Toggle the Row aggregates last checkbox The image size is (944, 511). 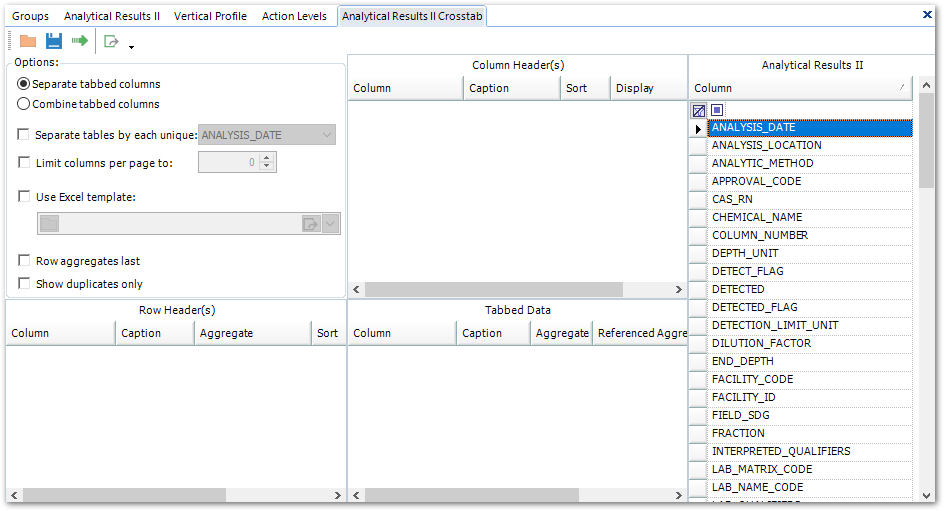[24, 261]
